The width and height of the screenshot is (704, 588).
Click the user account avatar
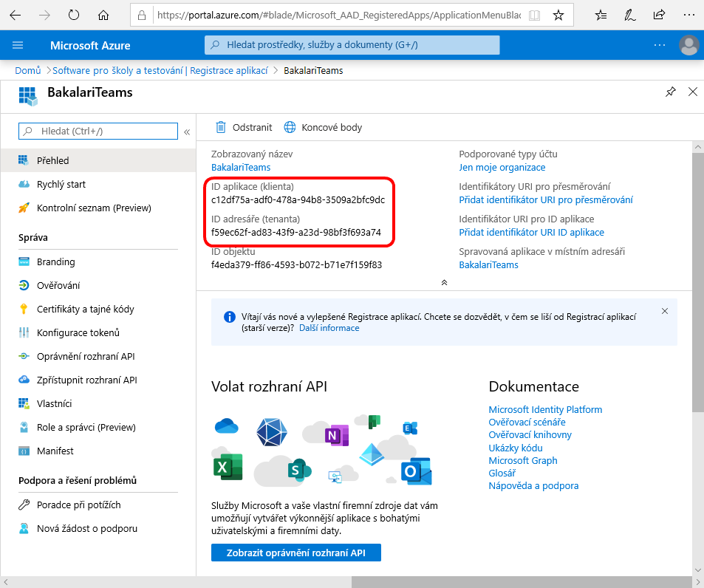[x=688, y=45]
